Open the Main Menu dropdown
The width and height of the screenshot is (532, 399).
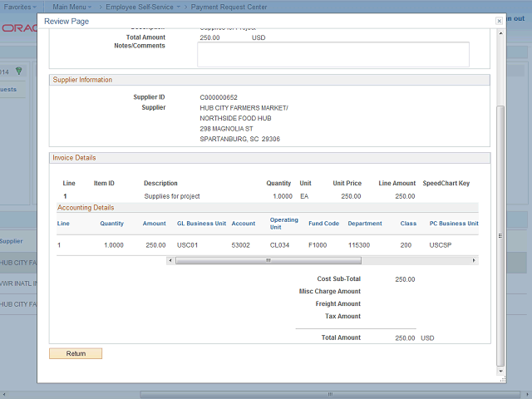pos(72,6)
